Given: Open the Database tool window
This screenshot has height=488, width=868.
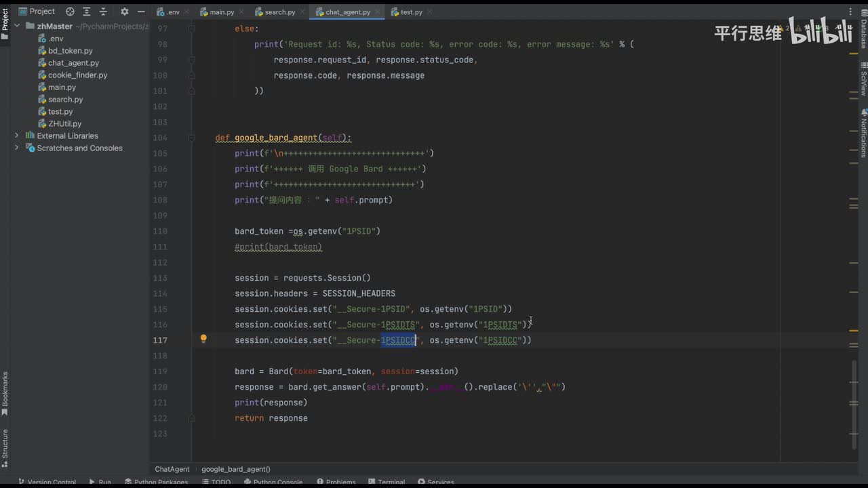Looking at the screenshot, I should [x=864, y=30].
